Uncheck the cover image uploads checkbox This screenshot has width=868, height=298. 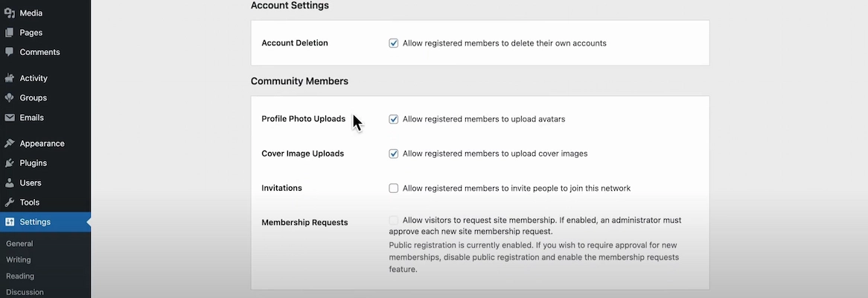394,153
